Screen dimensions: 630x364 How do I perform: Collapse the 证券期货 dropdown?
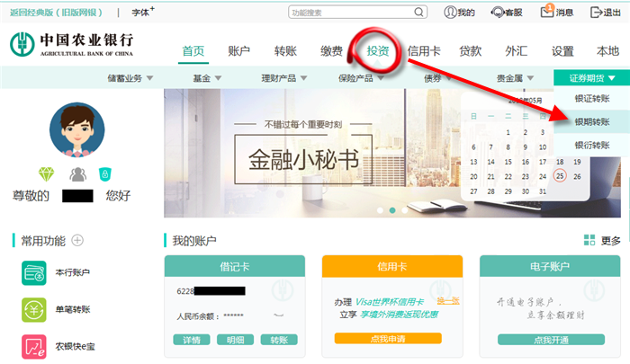point(592,78)
